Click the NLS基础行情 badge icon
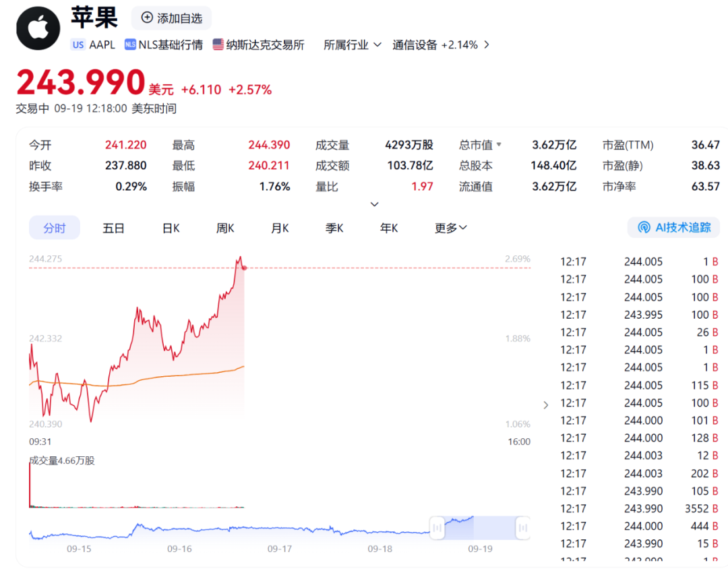The image size is (728, 577). [x=129, y=45]
